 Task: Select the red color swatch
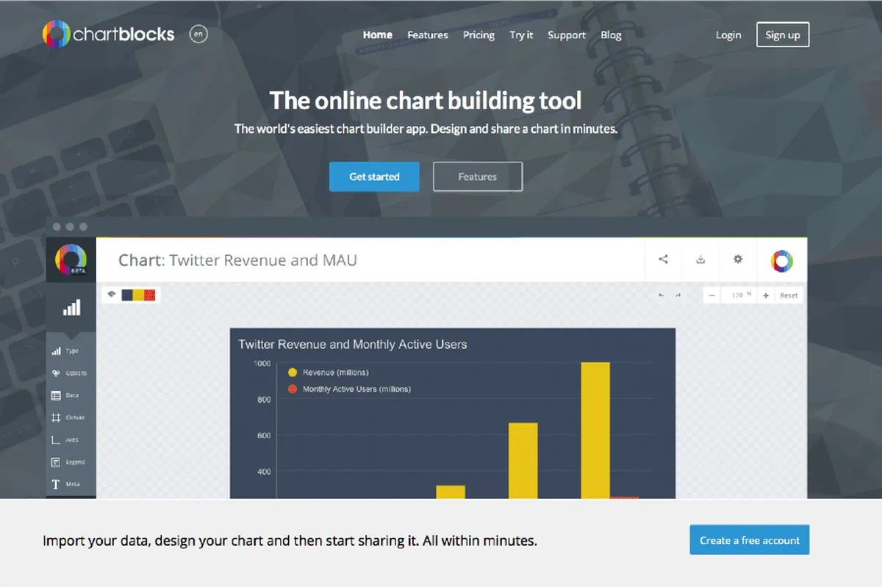point(149,295)
